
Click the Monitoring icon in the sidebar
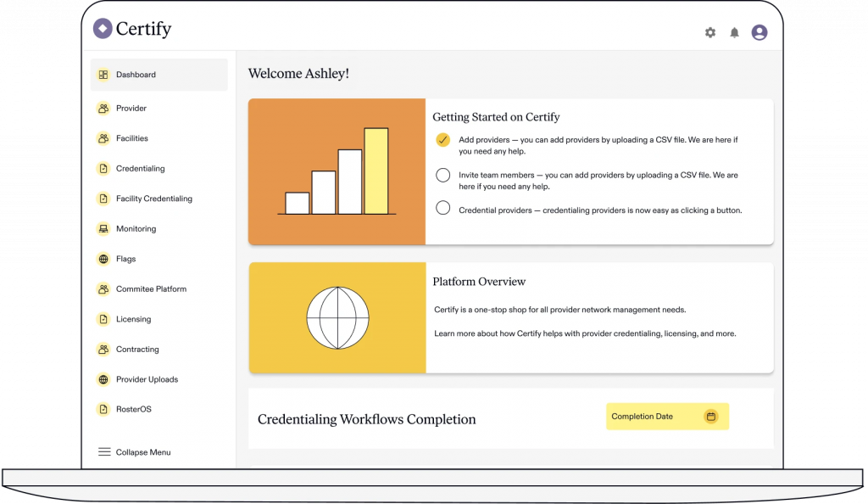pos(103,228)
